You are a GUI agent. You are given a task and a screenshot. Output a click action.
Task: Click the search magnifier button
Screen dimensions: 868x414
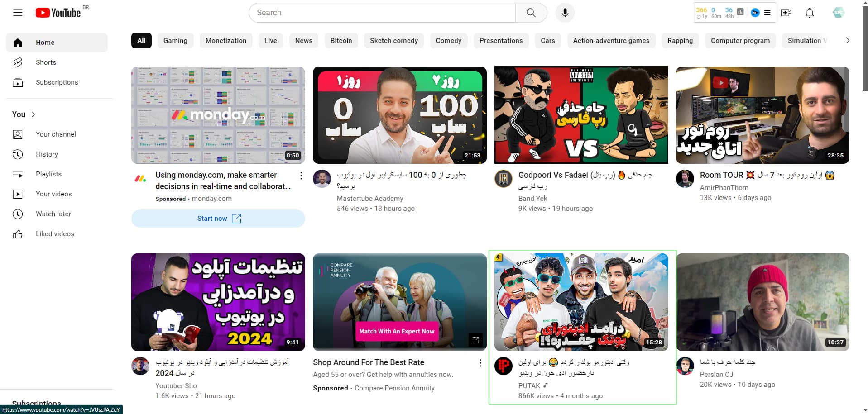(x=531, y=13)
